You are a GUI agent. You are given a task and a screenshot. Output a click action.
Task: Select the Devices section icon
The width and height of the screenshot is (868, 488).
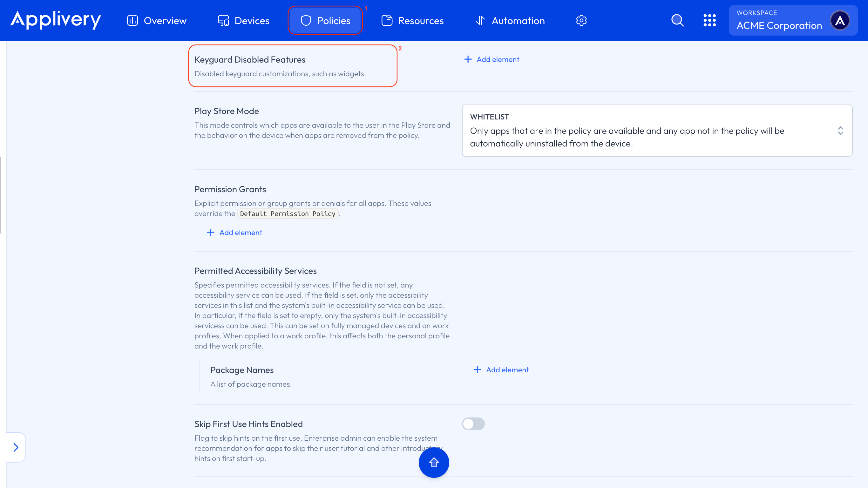point(223,20)
